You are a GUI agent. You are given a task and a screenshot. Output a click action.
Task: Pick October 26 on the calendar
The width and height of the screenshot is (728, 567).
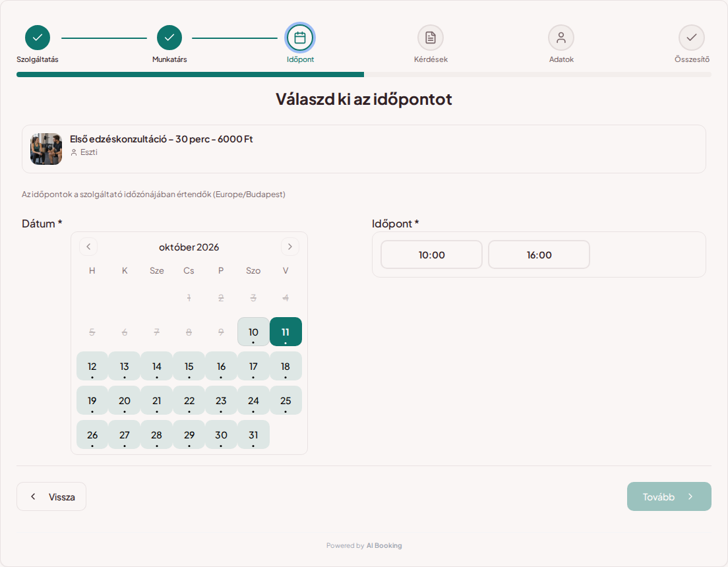(92, 434)
